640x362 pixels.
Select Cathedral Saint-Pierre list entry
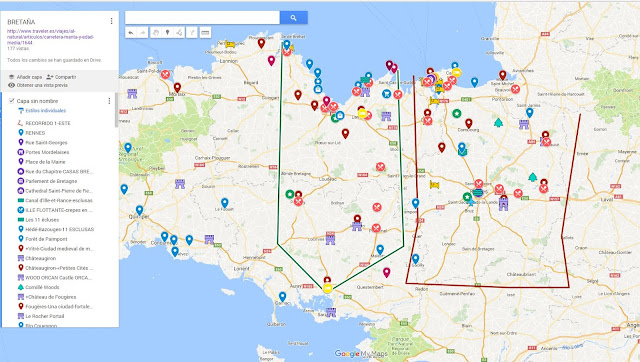pyautogui.click(x=59, y=191)
